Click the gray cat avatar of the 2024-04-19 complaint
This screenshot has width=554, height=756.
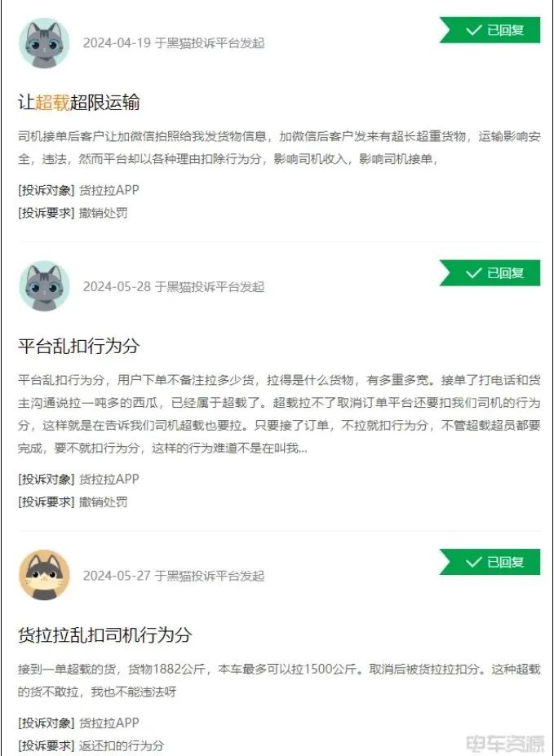point(44,43)
